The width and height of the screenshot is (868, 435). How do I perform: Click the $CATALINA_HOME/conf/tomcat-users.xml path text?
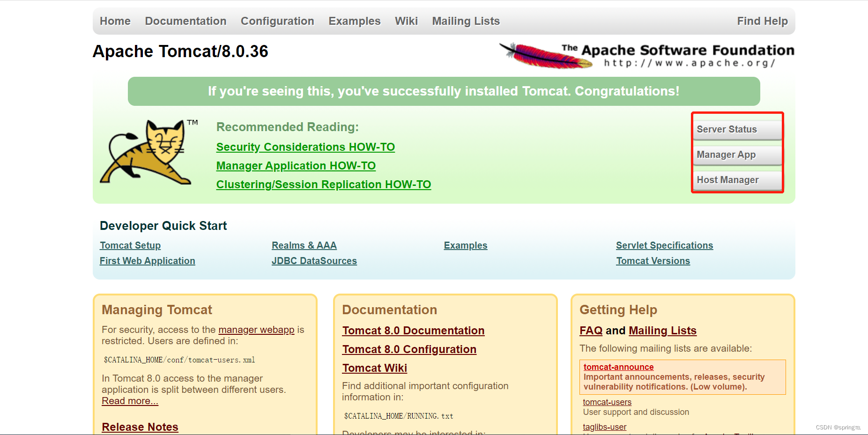coord(179,360)
